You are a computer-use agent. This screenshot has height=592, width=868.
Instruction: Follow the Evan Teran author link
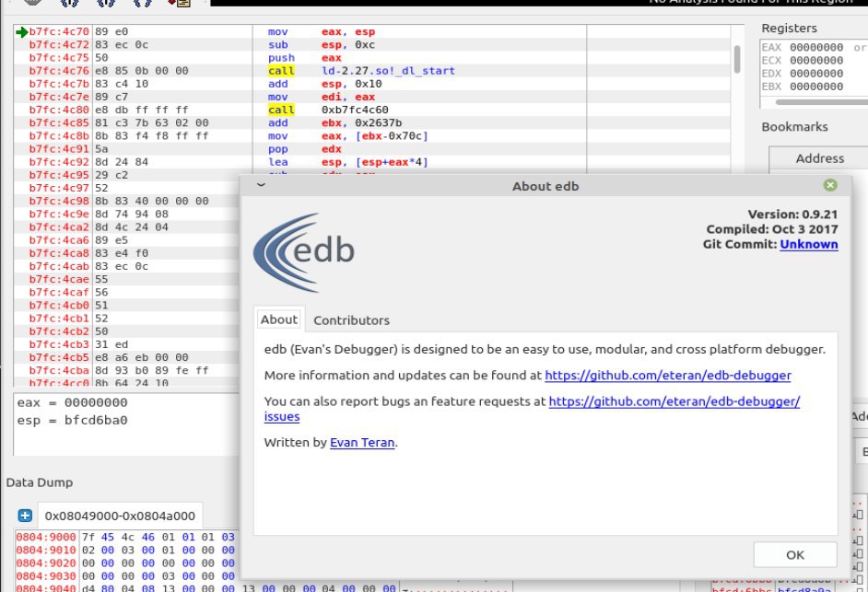click(x=362, y=443)
